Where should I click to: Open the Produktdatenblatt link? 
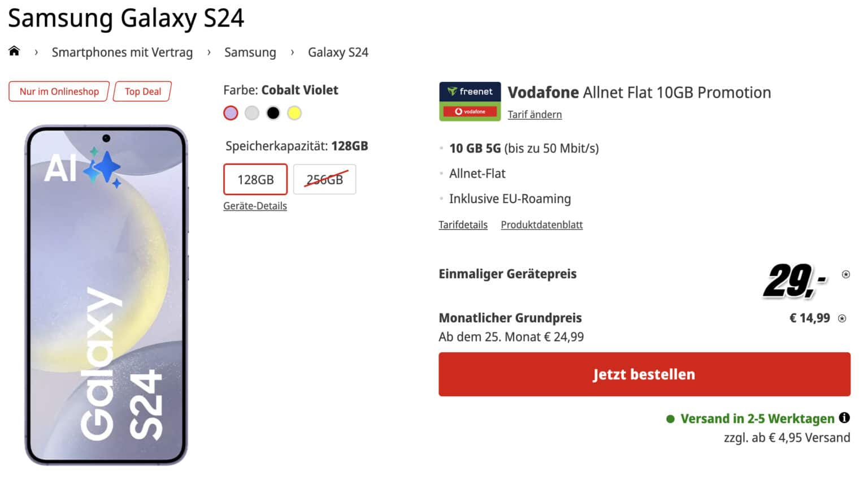(x=541, y=225)
